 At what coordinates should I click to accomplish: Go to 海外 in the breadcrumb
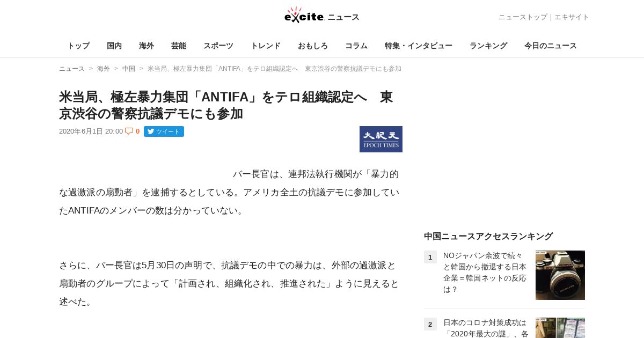[x=104, y=69]
